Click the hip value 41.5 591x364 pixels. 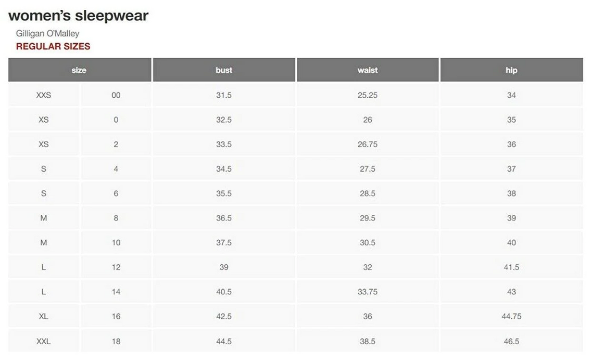tap(511, 267)
